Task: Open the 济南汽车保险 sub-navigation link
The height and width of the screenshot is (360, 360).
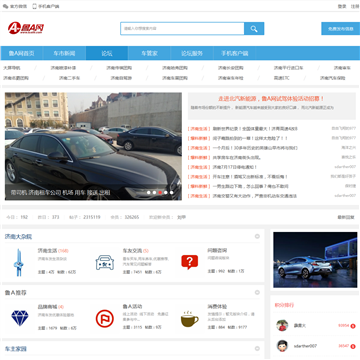Action: (333, 78)
